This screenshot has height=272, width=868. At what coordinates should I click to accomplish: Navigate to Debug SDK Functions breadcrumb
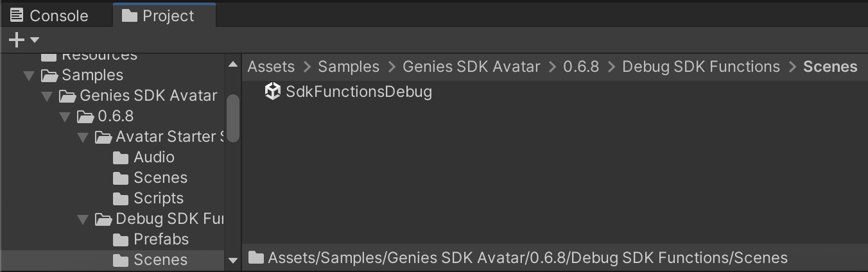point(701,67)
